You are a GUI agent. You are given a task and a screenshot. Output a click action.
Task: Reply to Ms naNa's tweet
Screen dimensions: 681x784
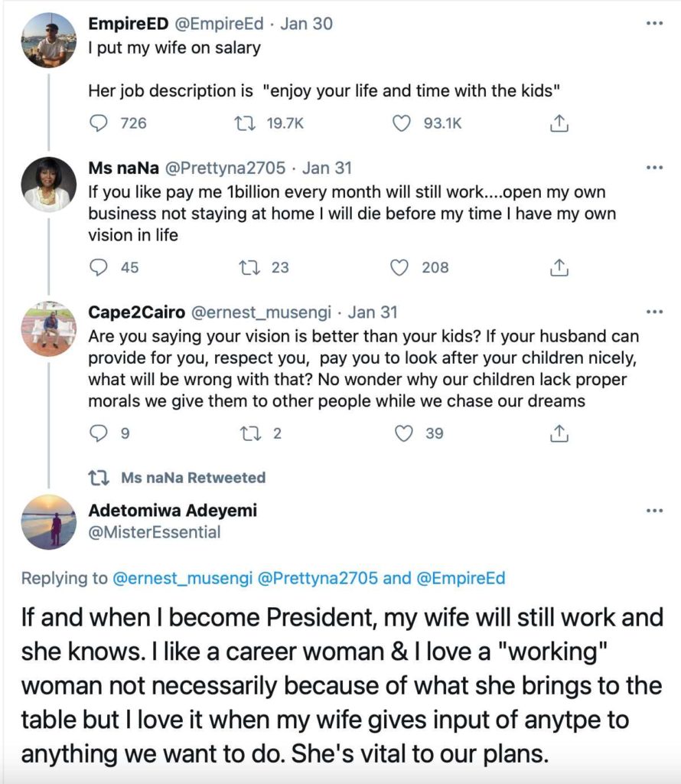[99, 267]
